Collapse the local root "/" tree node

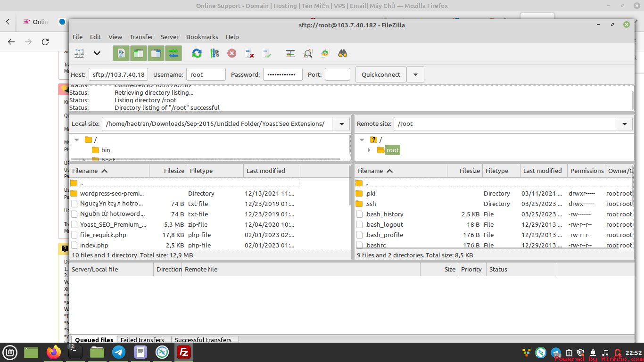(77, 140)
